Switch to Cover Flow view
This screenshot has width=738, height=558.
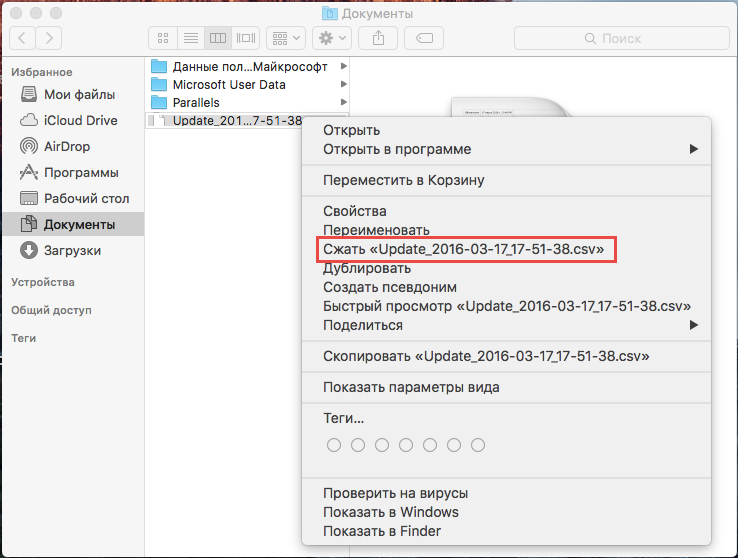click(x=246, y=38)
